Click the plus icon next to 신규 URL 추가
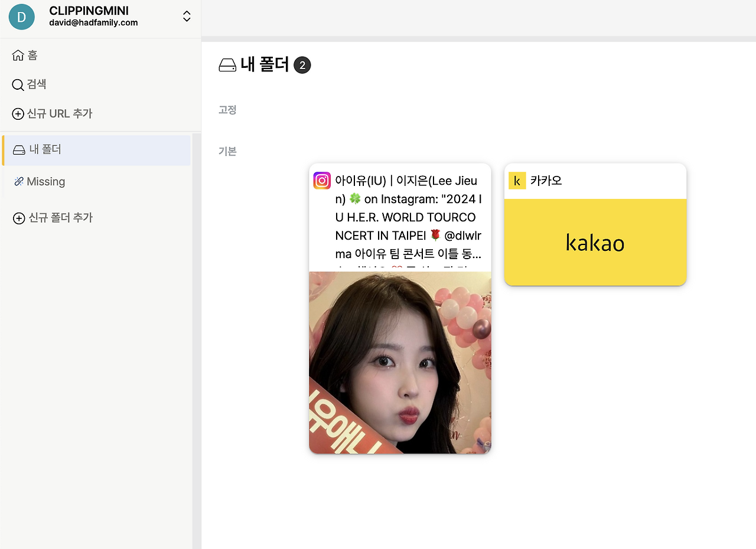 [x=18, y=113]
